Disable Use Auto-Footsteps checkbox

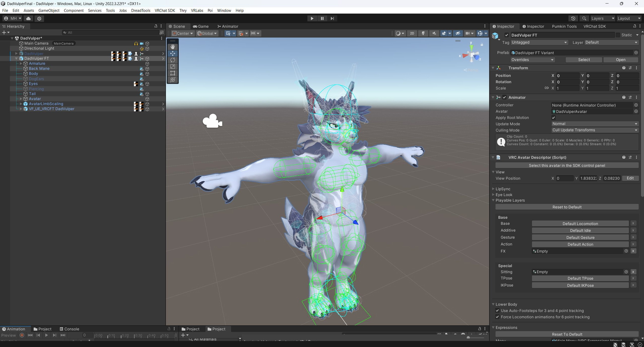point(497,311)
